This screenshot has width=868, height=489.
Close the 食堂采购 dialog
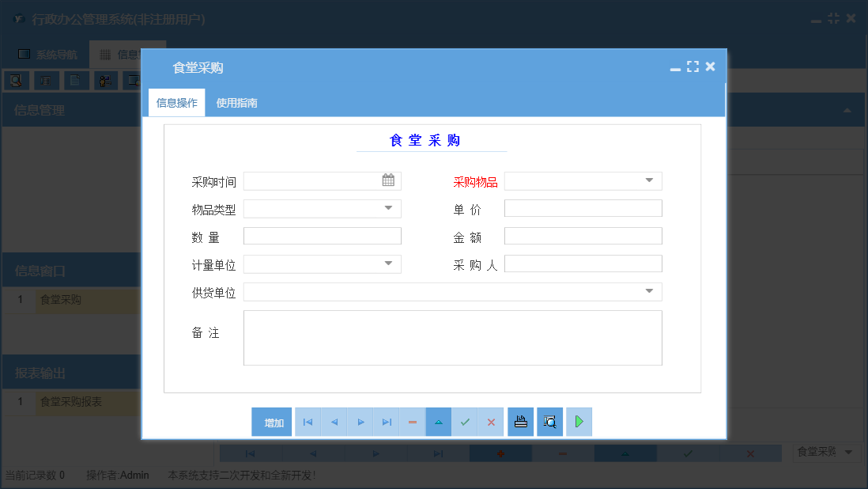[710, 66]
